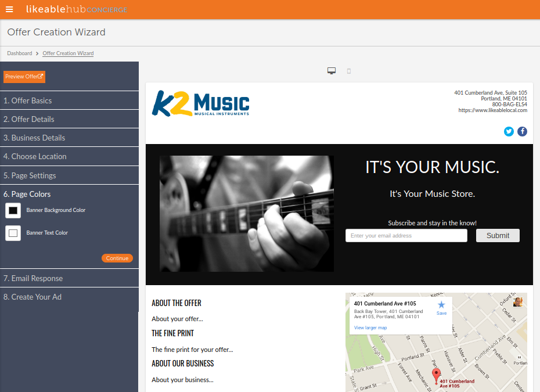Open Banner Text Color swatch
The image size is (540, 392).
coord(13,233)
